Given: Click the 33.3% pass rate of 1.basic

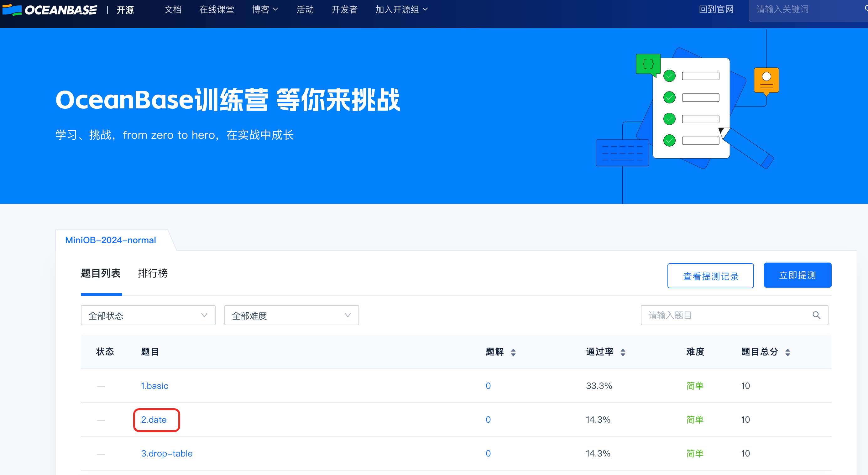Looking at the screenshot, I should [x=599, y=386].
